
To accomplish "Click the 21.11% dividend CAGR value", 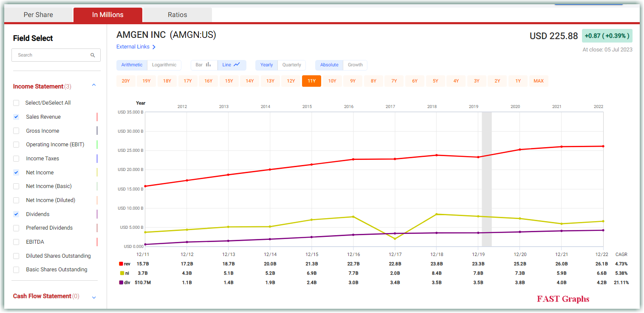I will click(621, 283).
